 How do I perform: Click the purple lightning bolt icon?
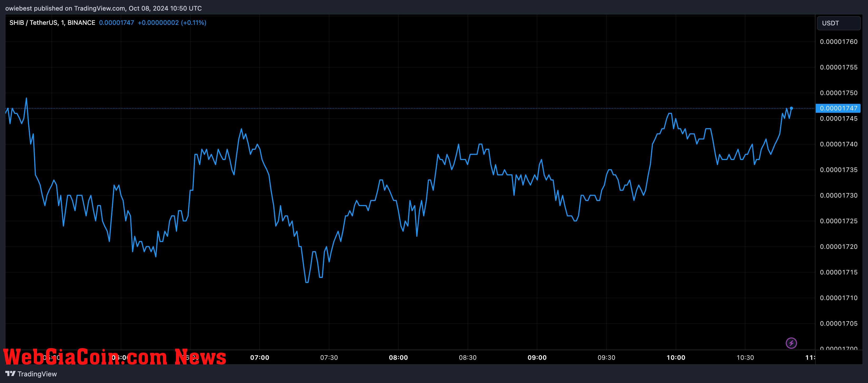pos(791,343)
